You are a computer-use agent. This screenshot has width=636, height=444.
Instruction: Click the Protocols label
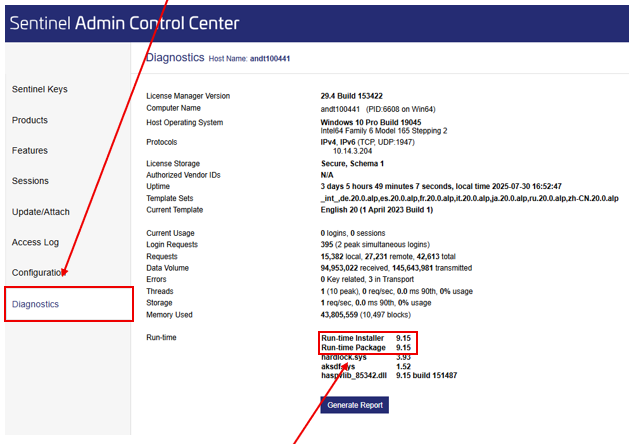[161, 142]
